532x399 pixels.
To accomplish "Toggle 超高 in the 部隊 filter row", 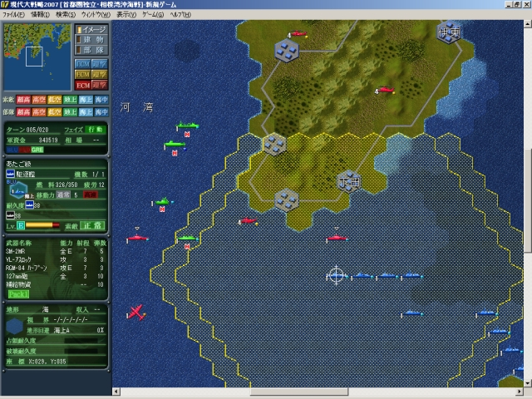I will tap(23, 111).
